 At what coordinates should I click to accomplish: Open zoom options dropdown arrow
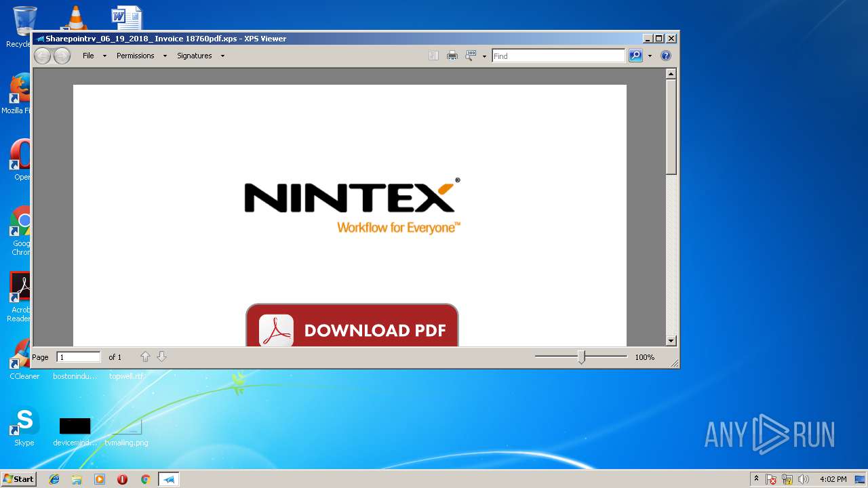484,56
